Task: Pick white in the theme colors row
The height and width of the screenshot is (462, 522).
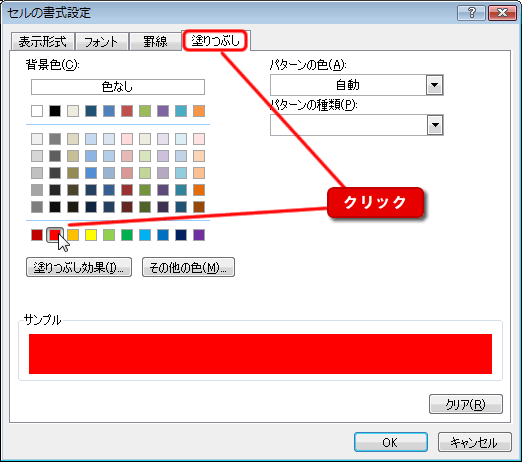Action: [37, 111]
